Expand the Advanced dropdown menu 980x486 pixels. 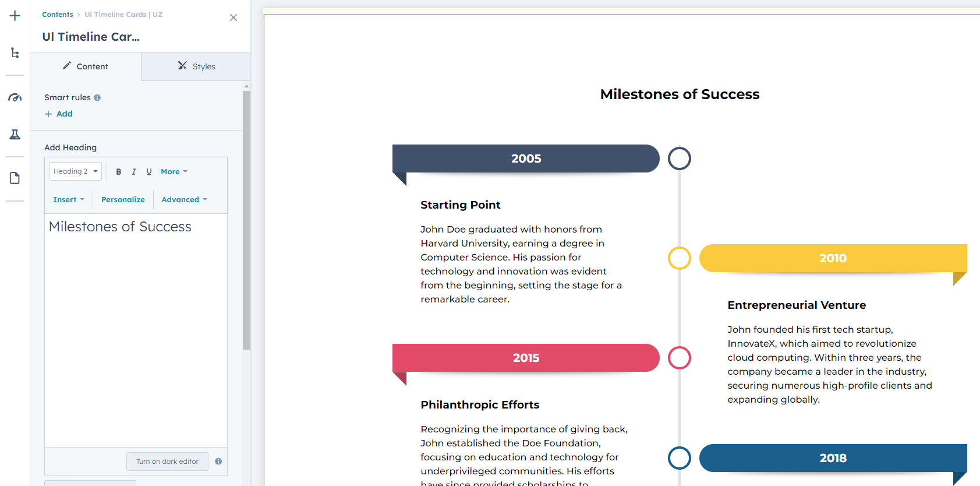(184, 200)
